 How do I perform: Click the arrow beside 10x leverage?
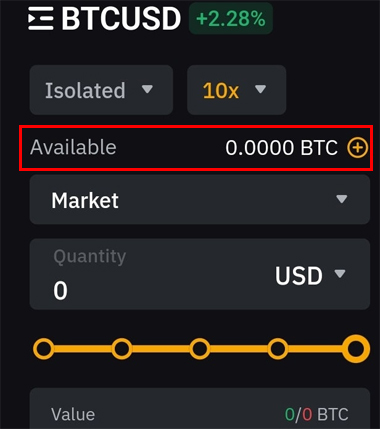click(x=260, y=89)
